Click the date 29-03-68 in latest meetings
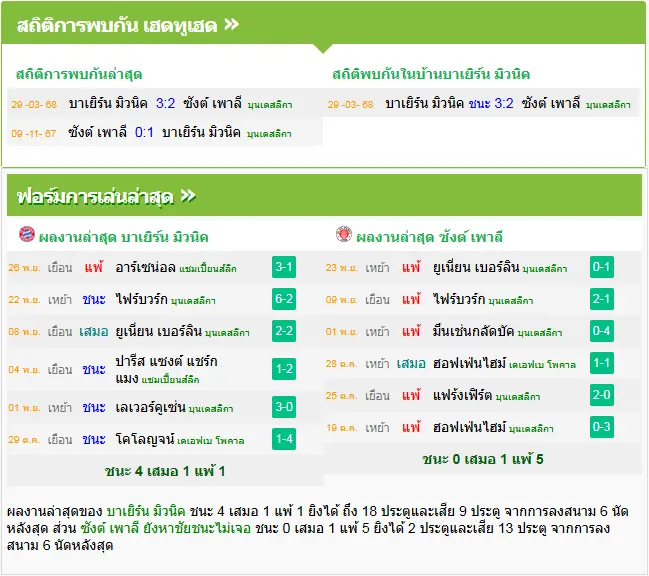This screenshot has width=649, height=576. [x=34, y=104]
